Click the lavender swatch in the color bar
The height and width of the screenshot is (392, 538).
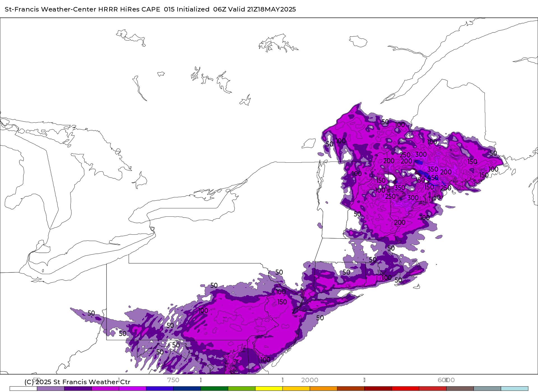point(50,389)
